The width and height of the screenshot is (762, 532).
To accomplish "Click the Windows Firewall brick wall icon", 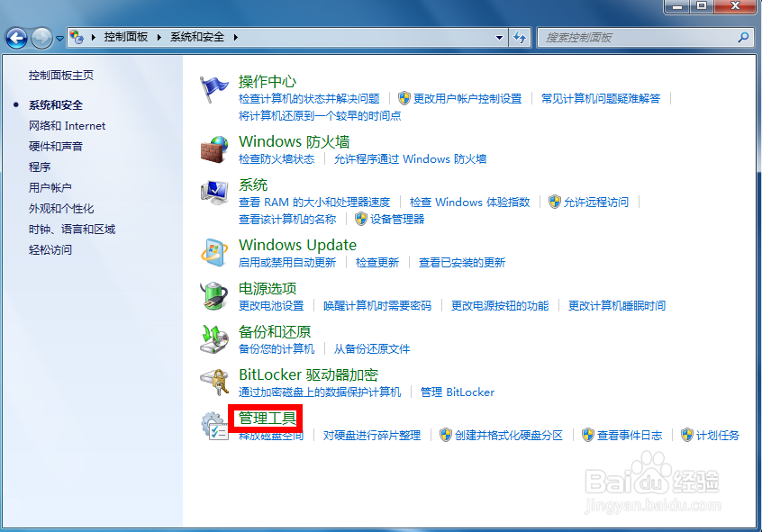I will [x=214, y=149].
